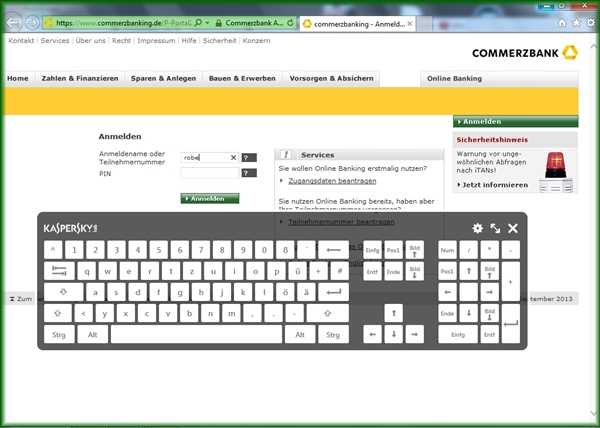Screen dimensions: 600x428
Task: Open the Online Banking tab
Action: pyautogui.click(x=499, y=78)
